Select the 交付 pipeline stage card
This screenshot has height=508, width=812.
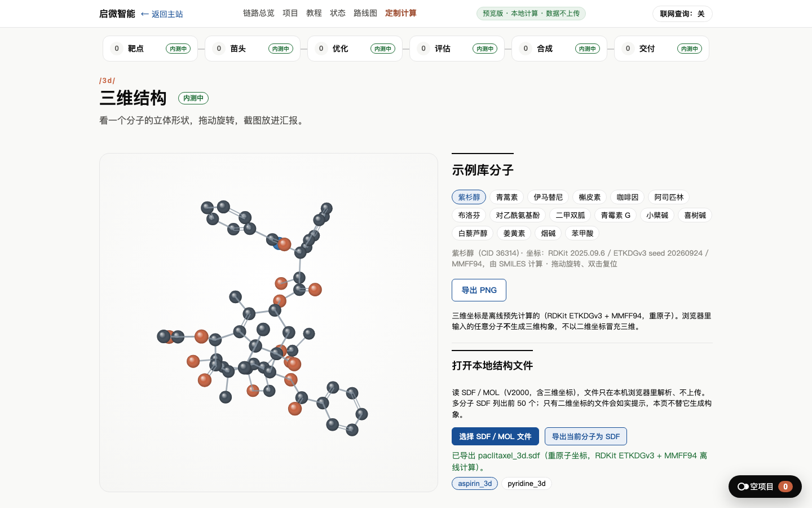coord(661,49)
